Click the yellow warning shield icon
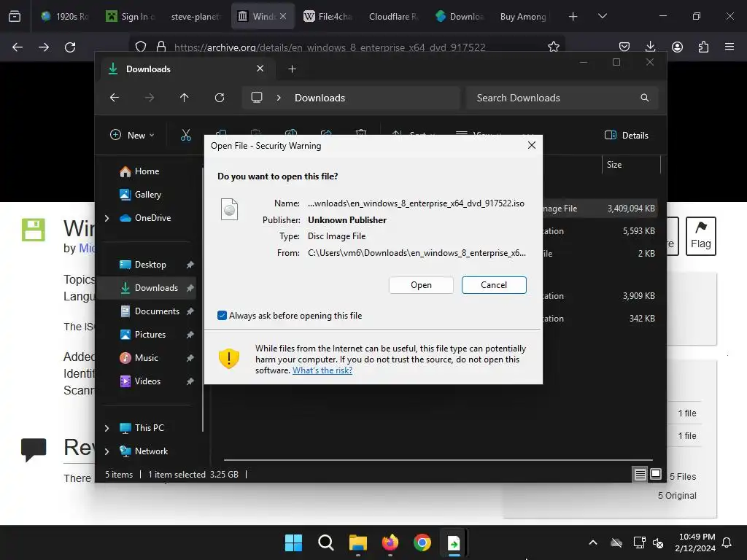747x560 pixels. pos(228,359)
